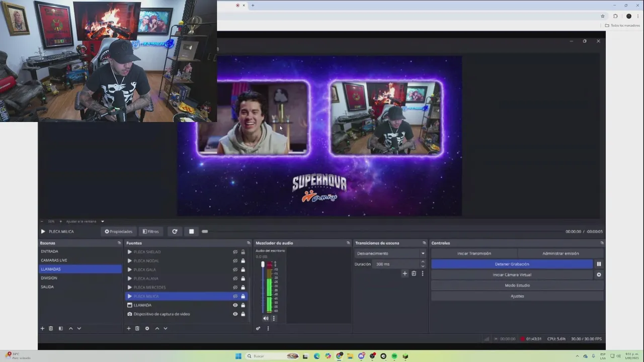Pause the recording with pause icon

[x=599, y=264]
